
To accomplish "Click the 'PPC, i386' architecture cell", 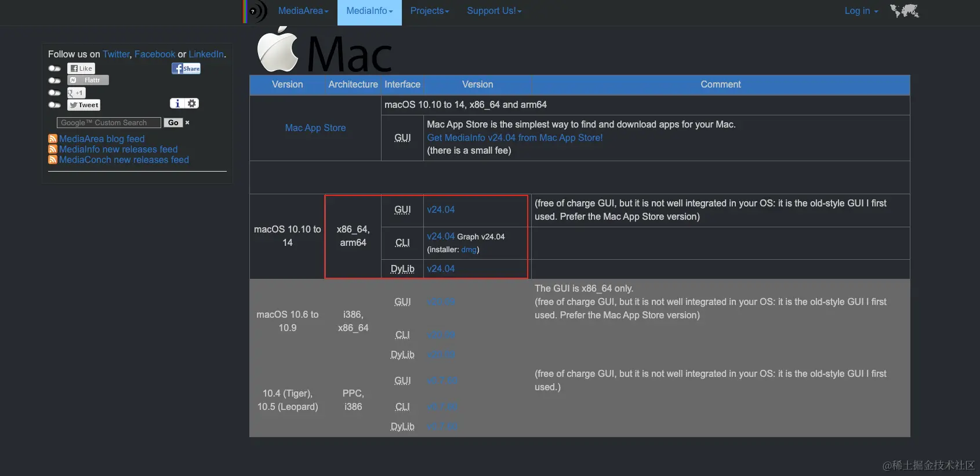I will tap(353, 400).
